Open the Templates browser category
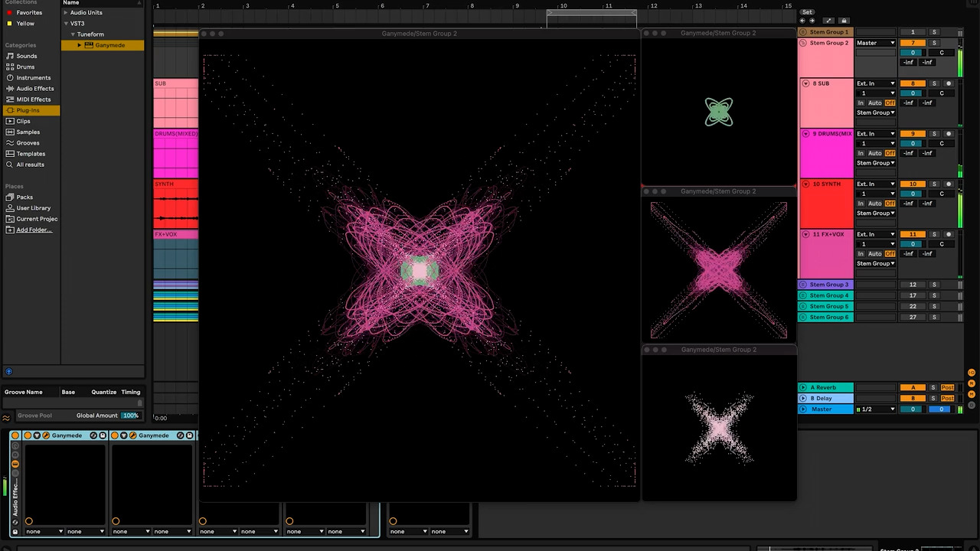Screen dimensions: 980x551 coord(31,154)
